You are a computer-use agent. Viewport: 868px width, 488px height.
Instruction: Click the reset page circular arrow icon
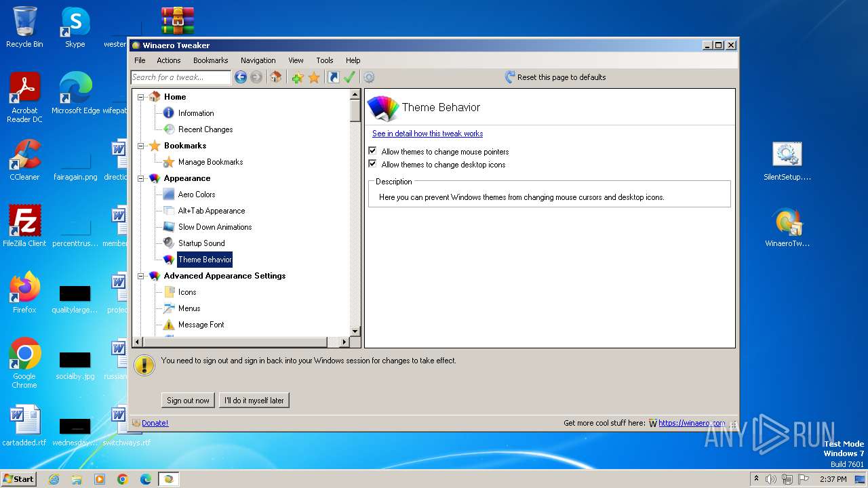tap(510, 77)
